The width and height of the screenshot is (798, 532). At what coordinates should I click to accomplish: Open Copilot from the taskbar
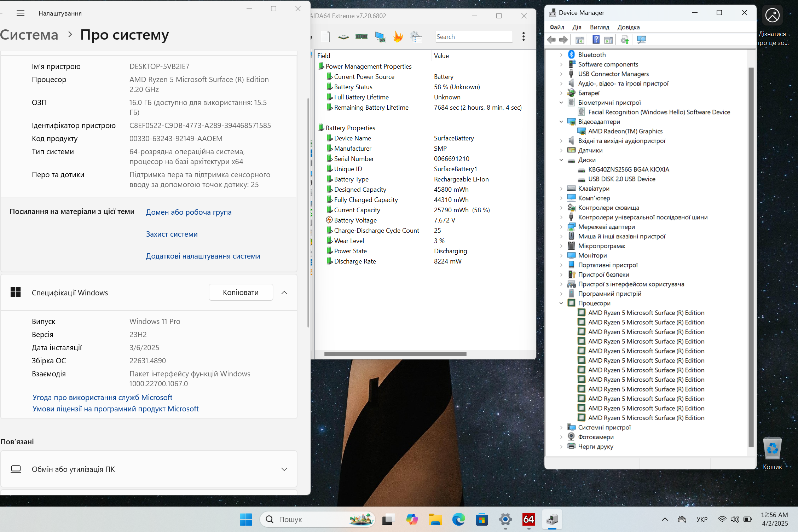411,519
